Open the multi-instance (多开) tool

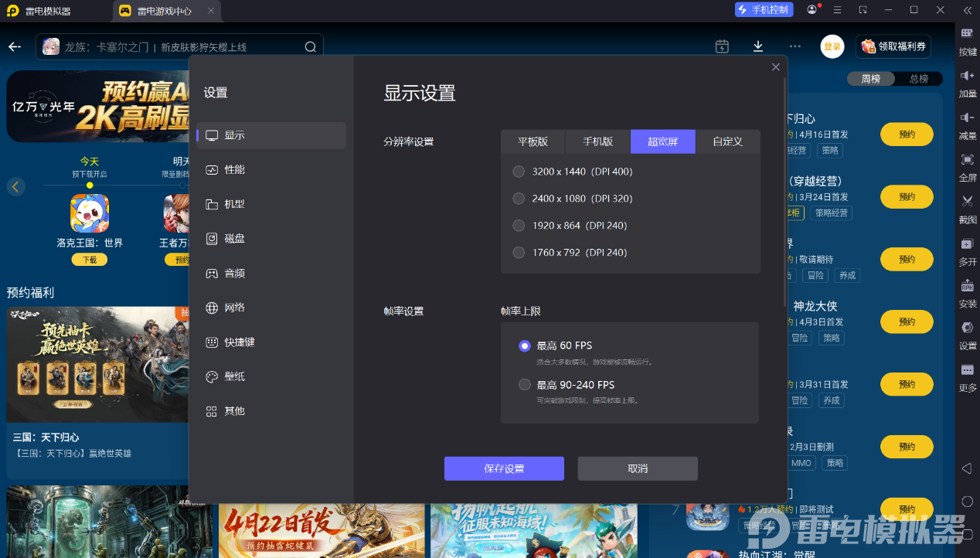click(967, 244)
